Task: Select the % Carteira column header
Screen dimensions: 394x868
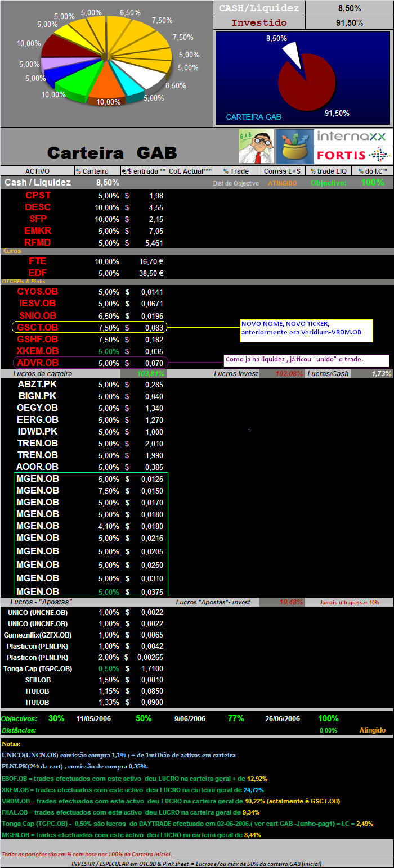Action: 97,171
